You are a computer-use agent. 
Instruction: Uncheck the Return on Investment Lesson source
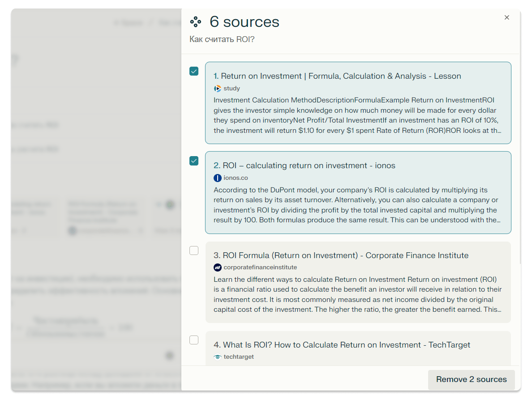click(194, 71)
